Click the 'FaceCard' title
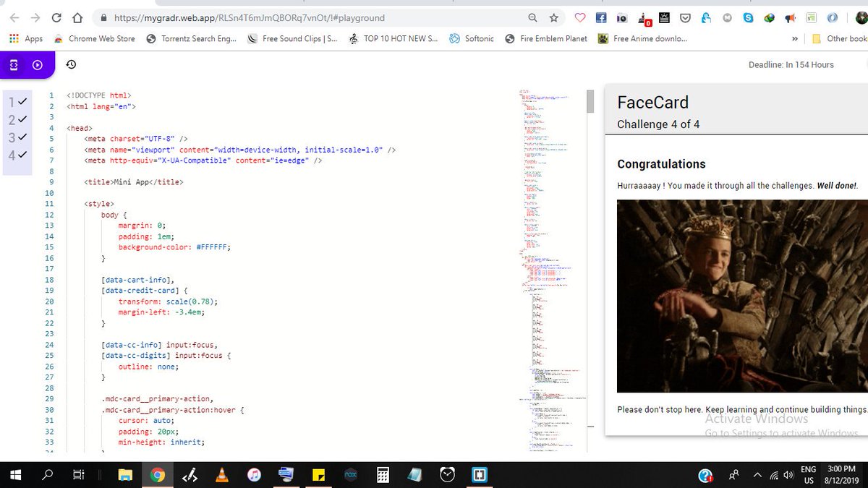The width and height of the screenshot is (868, 488). [x=652, y=102]
